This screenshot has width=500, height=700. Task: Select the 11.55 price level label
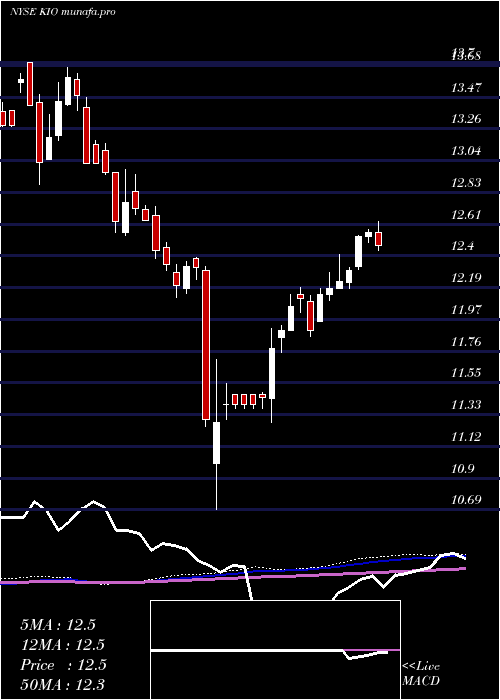(x=466, y=373)
